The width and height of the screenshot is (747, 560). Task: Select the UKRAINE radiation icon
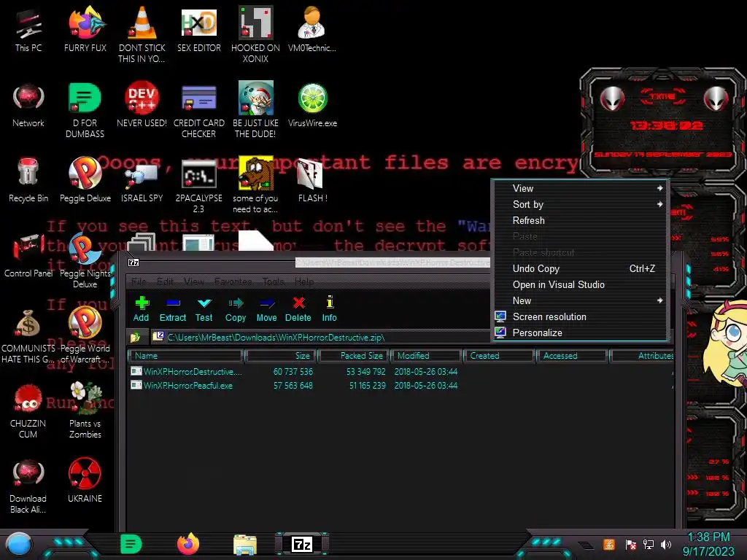pos(85,480)
